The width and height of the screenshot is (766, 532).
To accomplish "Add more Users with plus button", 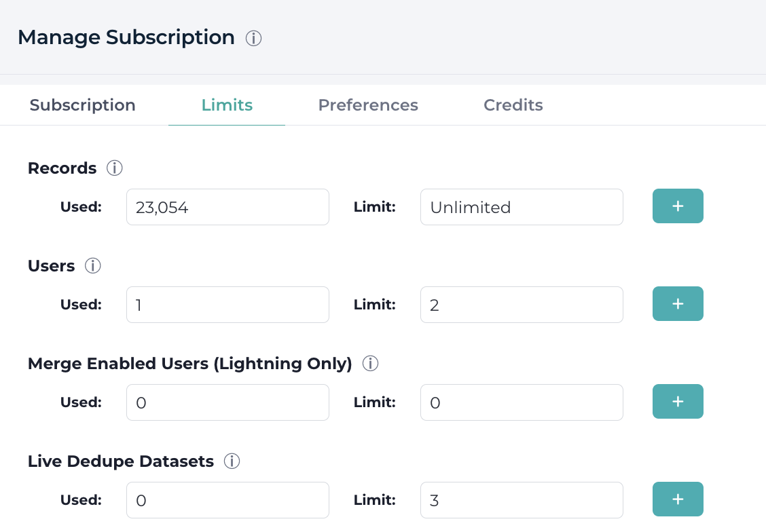I will pyautogui.click(x=678, y=304).
